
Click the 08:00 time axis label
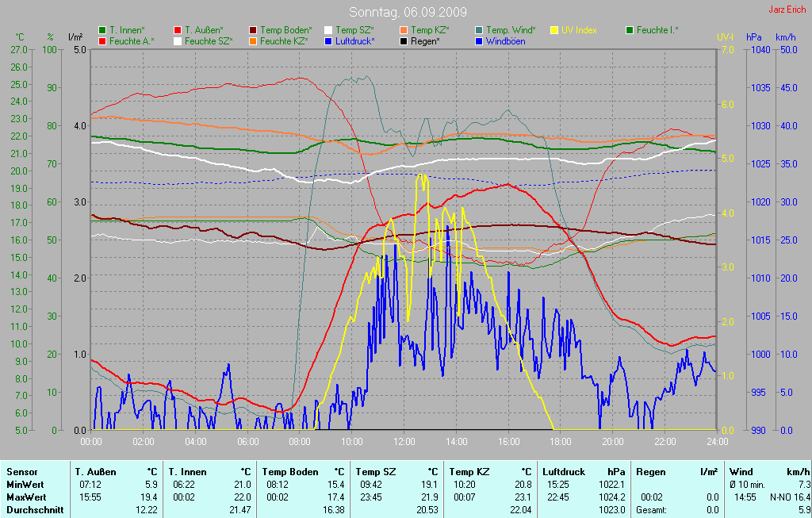pos(300,442)
